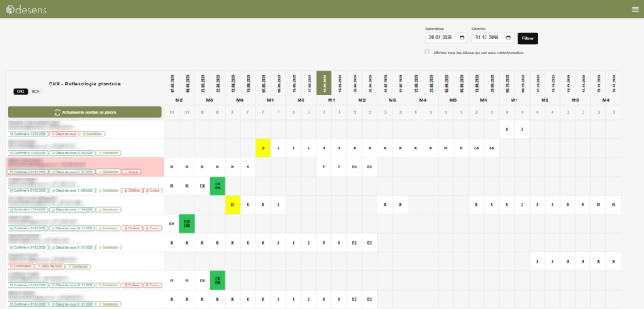The image size is (644, 309).
Task: Click the red Confirmation badge
Action: pyautogui.click(x=20, y=266)
